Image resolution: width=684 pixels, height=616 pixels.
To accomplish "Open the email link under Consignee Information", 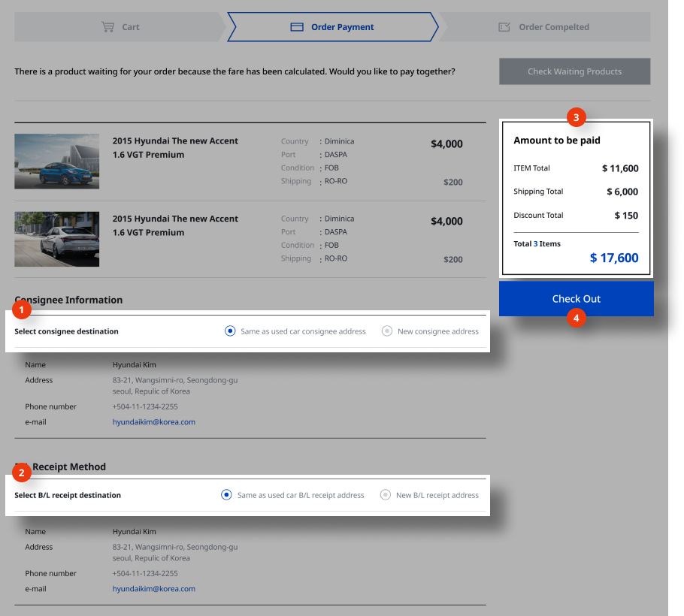I will [x=154, y=422].
